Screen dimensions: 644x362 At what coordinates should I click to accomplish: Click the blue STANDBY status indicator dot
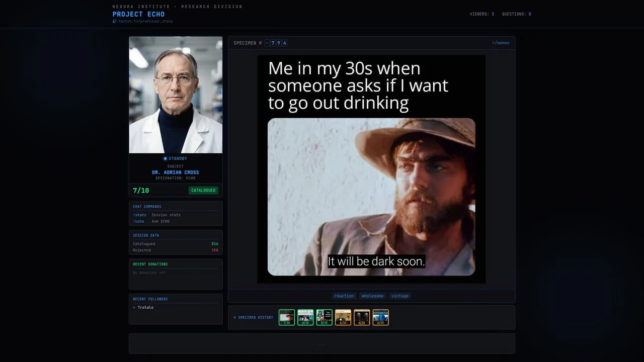pyautogui.click(x=166, y=158)
